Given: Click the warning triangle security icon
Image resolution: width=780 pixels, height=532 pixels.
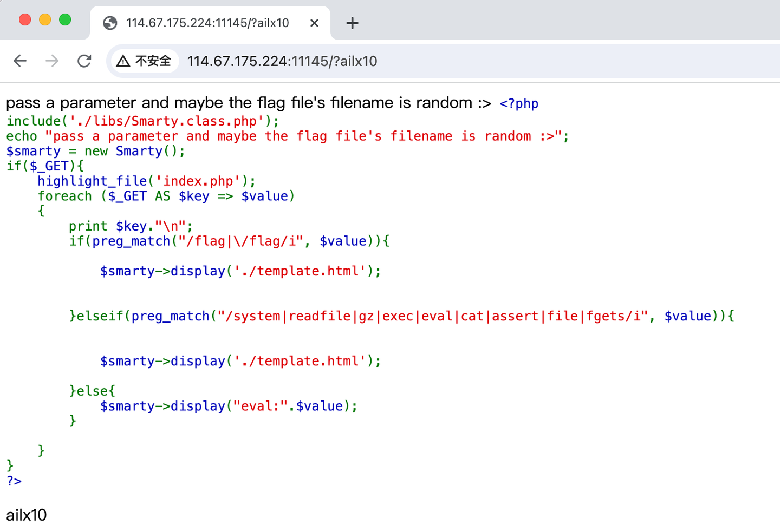Looking at the screenshot, I should [x=123, y=61].
